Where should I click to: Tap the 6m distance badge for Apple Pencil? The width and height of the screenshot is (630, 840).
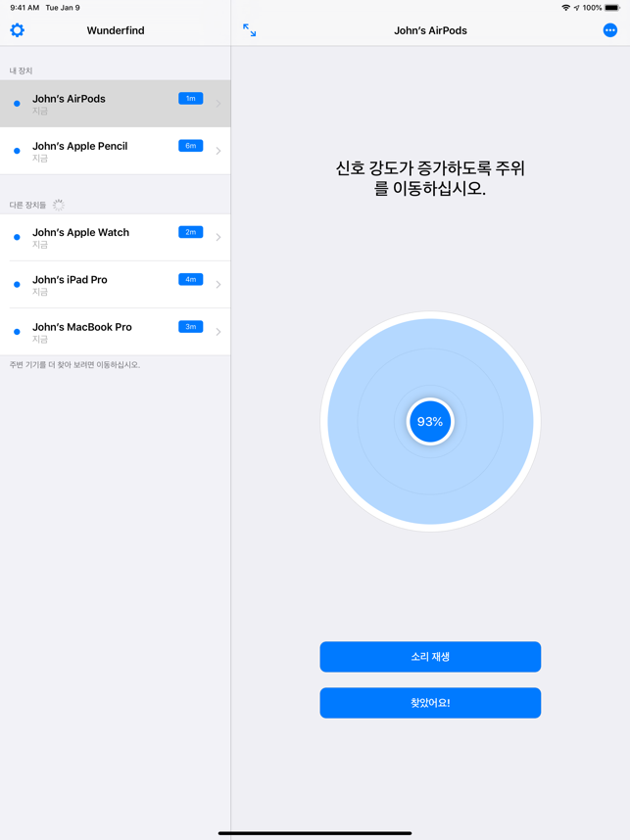point(191,146)
